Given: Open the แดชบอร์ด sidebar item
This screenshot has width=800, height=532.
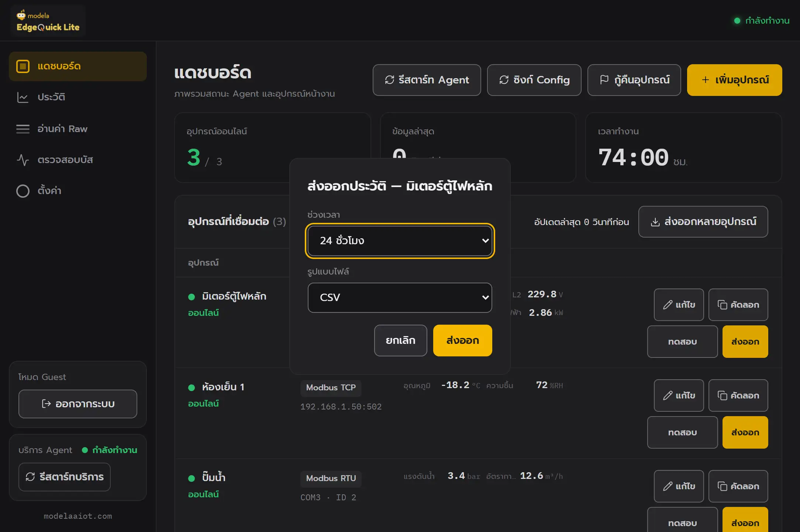Looking at the screenshot, I should coord(78,66).
